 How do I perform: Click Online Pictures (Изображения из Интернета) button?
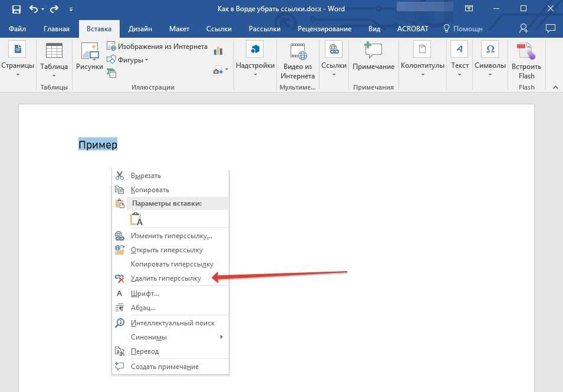tap(157, 47)
